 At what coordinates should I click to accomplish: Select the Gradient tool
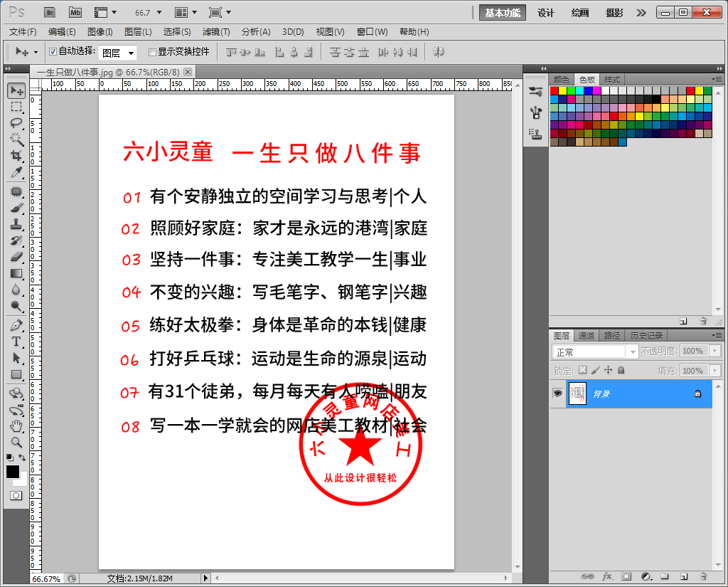tap(16, 273)
